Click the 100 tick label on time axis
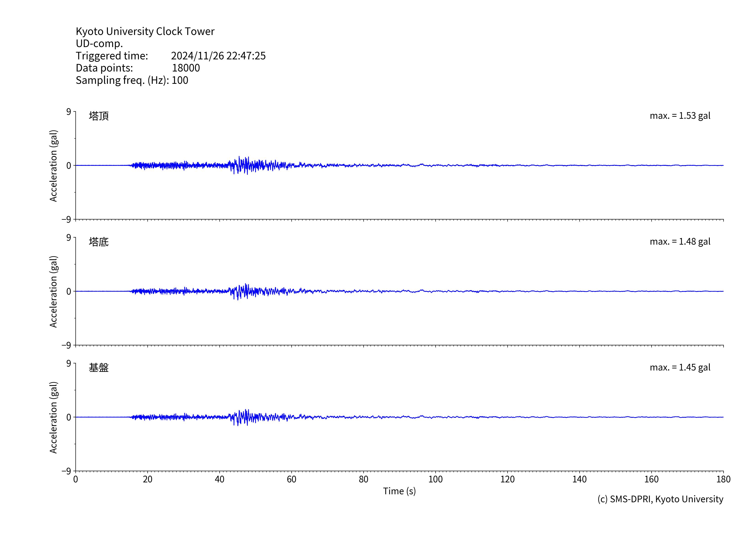The image size is (756, 534). tap(435, 479)
